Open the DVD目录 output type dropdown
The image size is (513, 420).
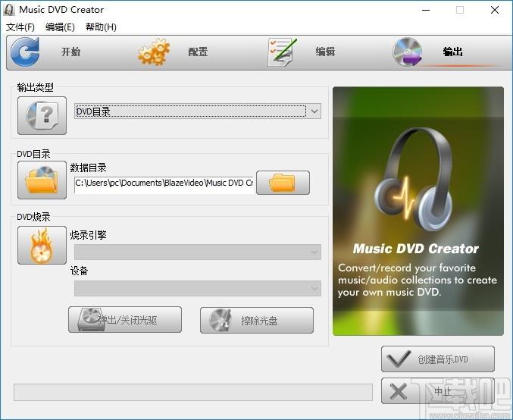tap(198, 111)
